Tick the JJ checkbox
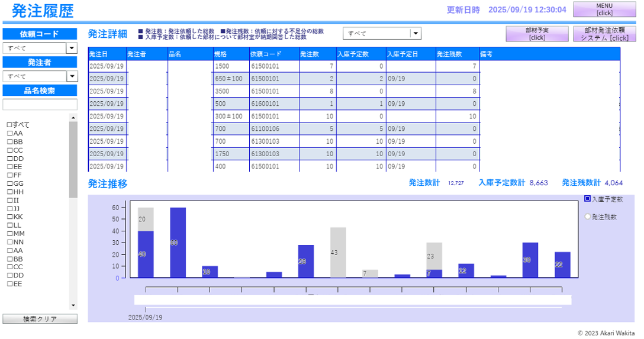 [9, 208]
